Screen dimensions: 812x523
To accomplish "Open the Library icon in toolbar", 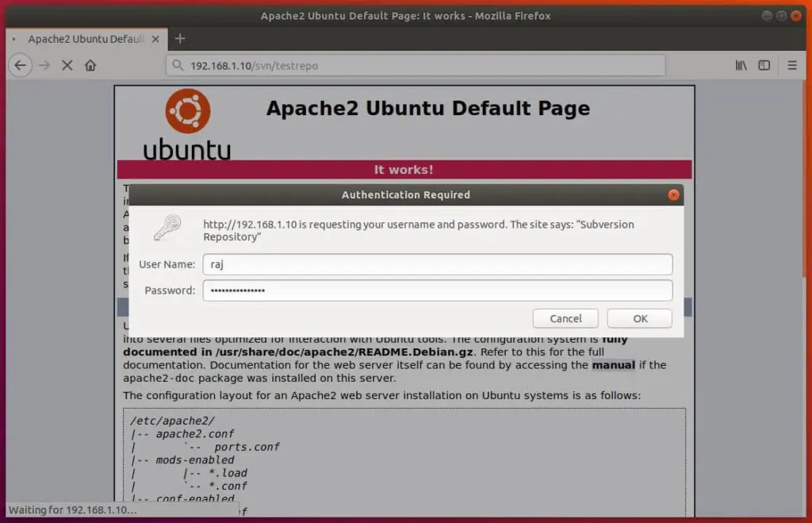I will pos(741,65).
